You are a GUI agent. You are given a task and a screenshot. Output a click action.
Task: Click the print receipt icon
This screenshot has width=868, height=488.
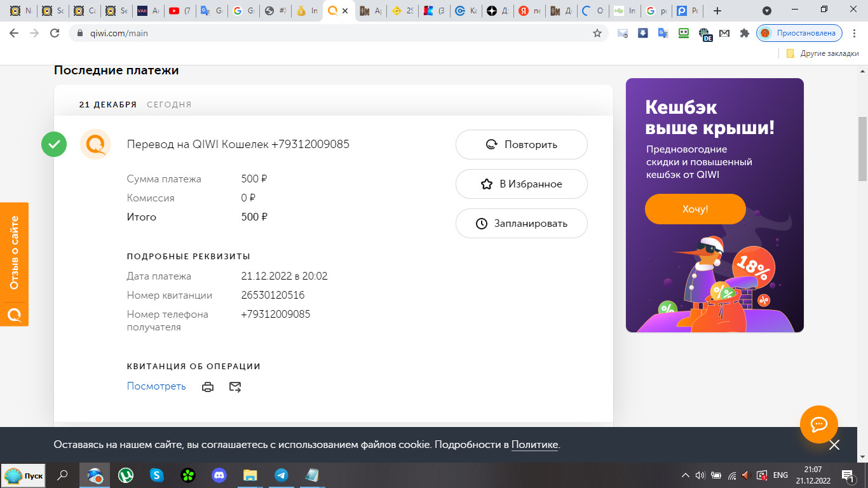(208, 387)
